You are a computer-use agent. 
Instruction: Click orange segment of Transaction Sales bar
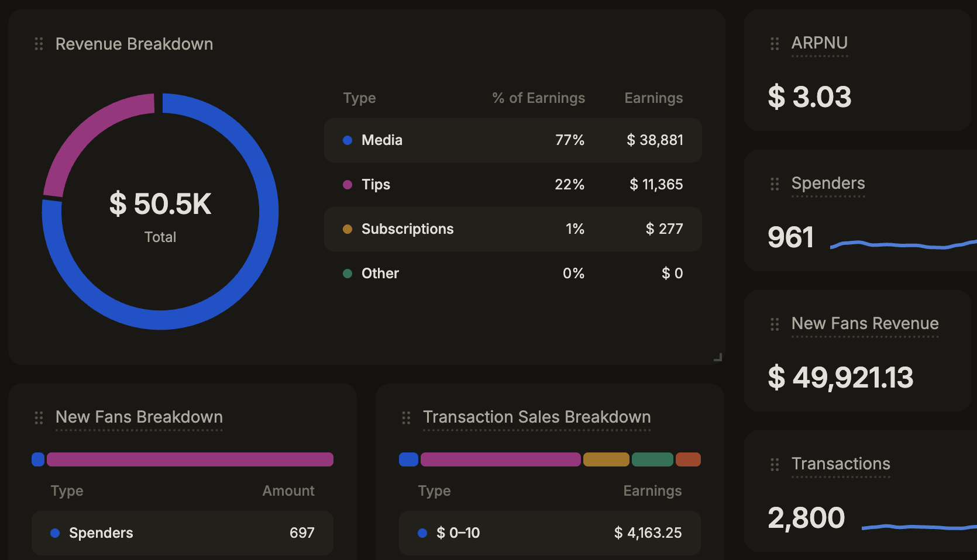(x=606, y=459)
